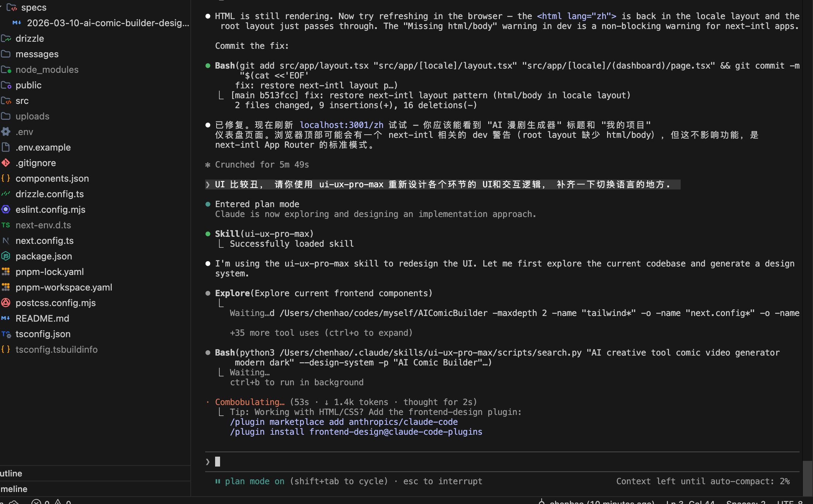Open README.md in the explorer
813x504 pixels.
[42, 318]
